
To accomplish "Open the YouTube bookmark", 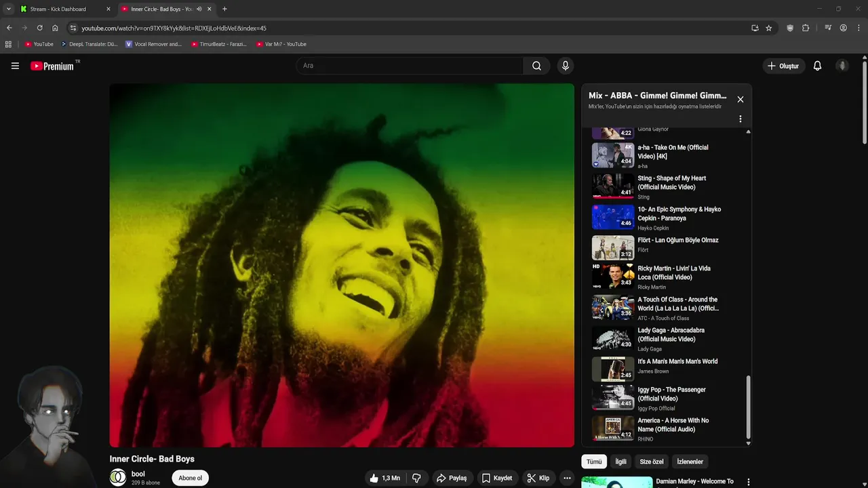I will 39,44.
